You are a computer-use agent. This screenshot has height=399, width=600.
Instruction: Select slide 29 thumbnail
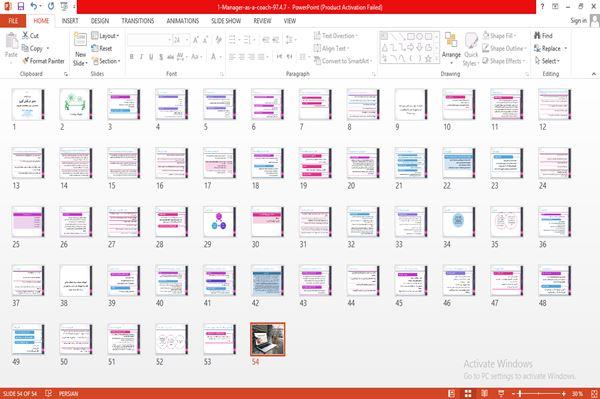219,222
